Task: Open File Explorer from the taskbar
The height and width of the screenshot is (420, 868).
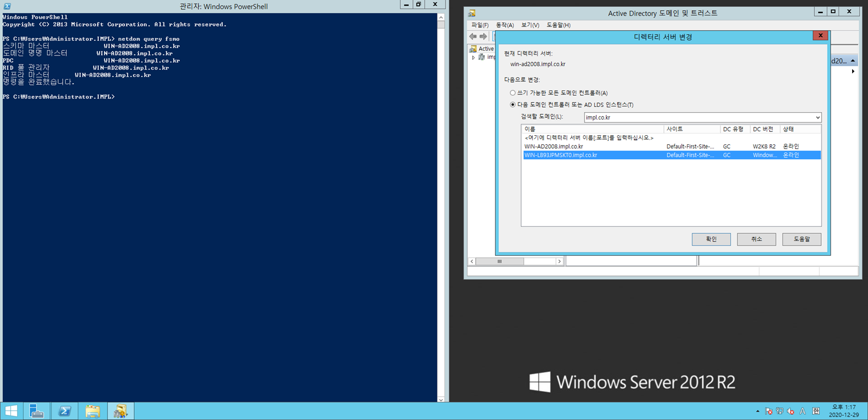Action: (x=92, y=411)
